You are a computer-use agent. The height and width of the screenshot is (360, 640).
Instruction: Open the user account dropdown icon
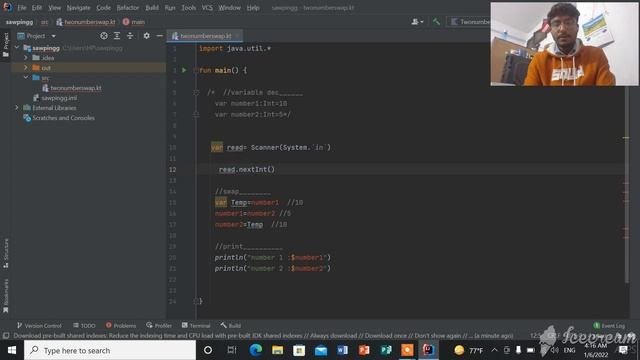pyautogui.click(x=417, y=22)
